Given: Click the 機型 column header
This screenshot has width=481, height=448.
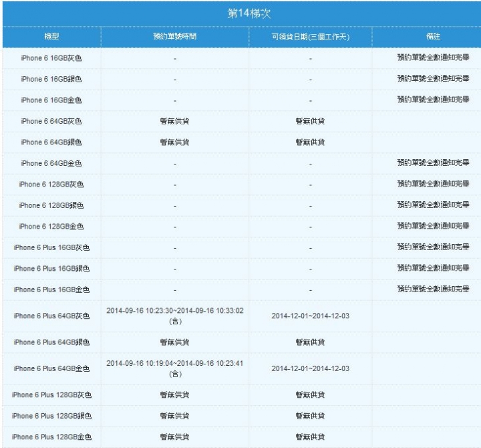Looking at the screenshot, I should click(51, 36).
